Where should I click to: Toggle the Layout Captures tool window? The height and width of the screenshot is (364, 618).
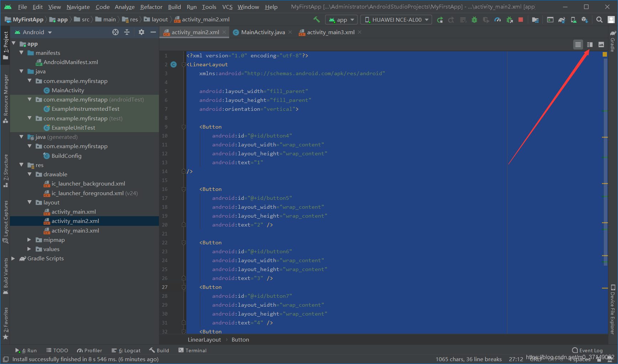5,222
